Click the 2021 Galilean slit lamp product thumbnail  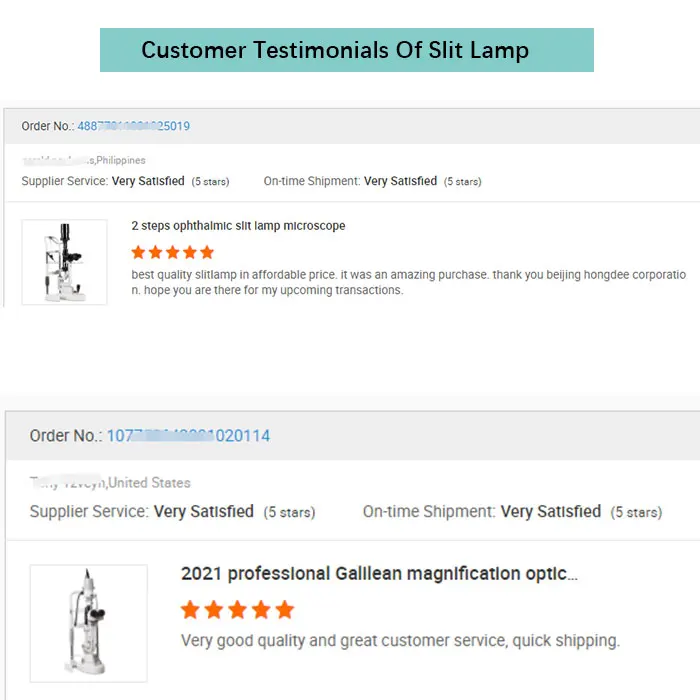[88, 623]
